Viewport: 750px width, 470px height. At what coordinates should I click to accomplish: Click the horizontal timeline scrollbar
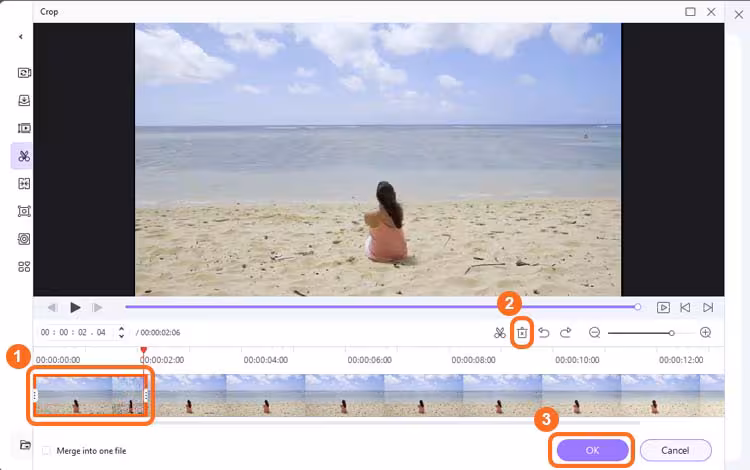396,422
